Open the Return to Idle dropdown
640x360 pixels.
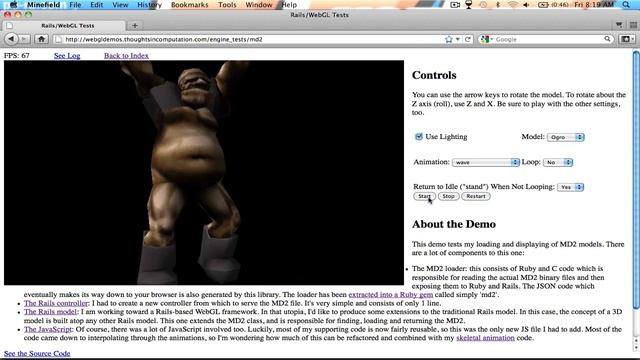[571, 187]
